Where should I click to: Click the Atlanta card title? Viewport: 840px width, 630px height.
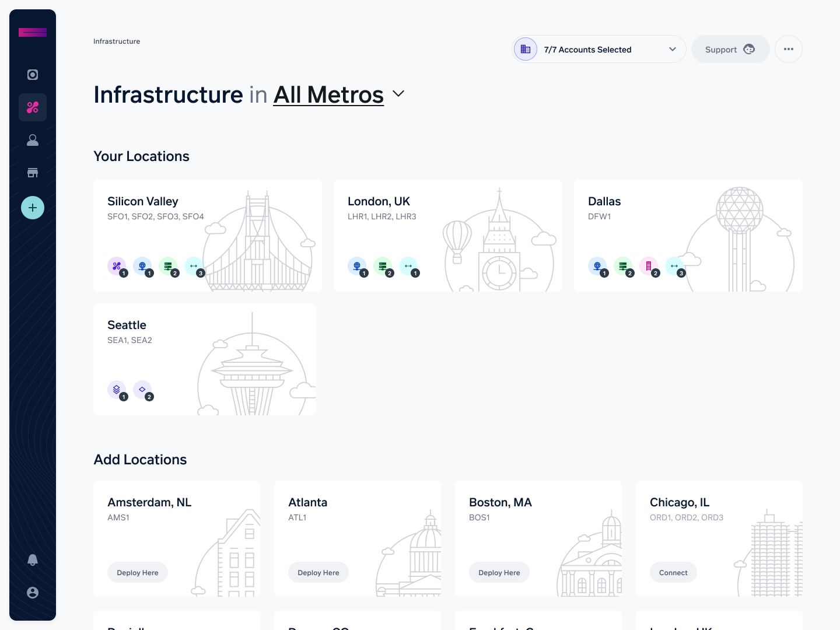pos(308,502)
